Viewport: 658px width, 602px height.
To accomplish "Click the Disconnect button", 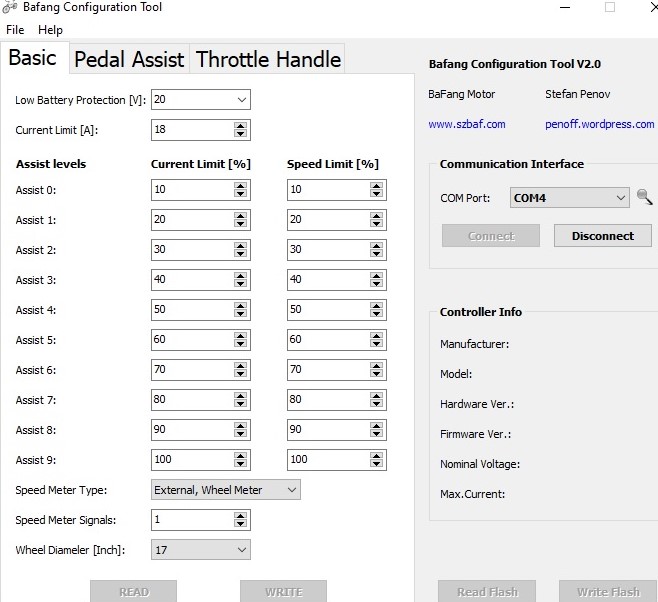I will point(602,236).
